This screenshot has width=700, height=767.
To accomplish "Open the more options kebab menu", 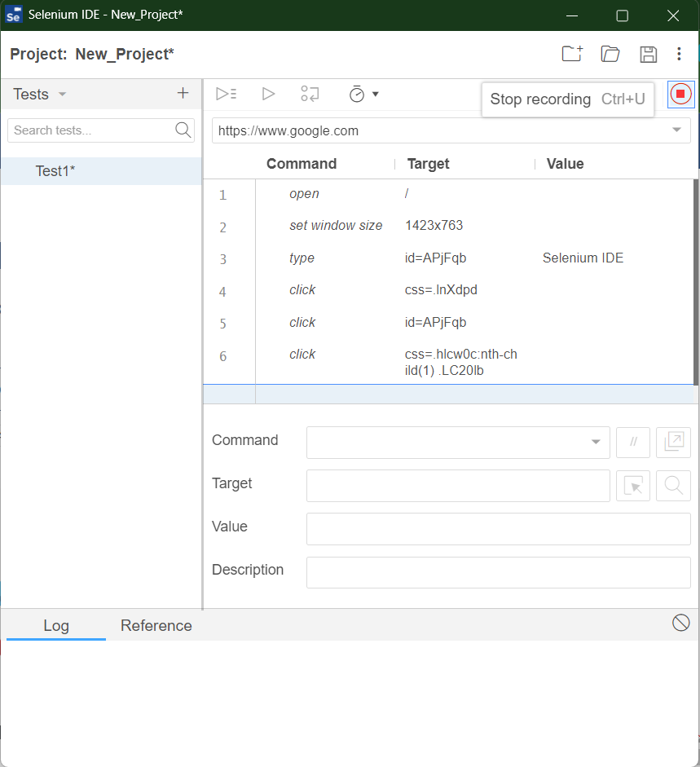I will [x=679, y=54].
